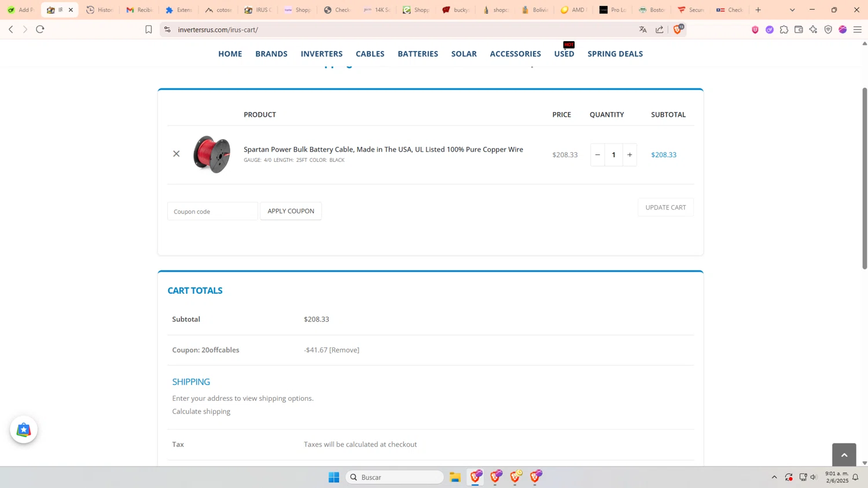Switch to the 14K tab
868x488 pixels.
point(376,10)
